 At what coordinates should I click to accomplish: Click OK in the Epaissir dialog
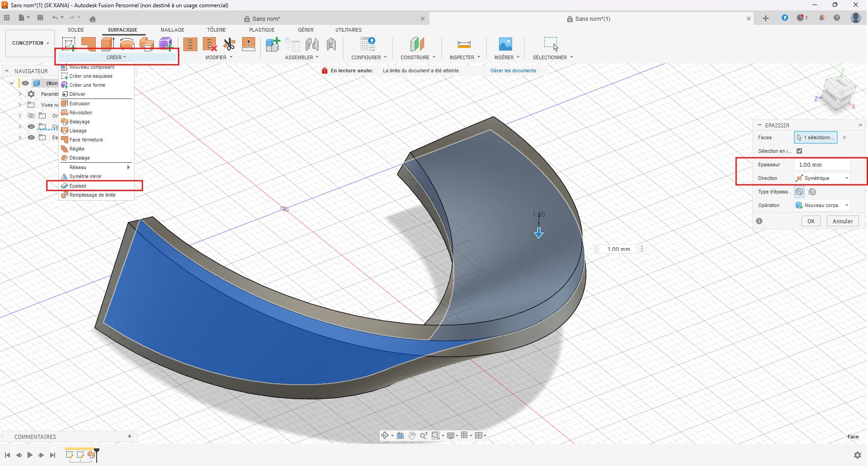click(811, 221)
